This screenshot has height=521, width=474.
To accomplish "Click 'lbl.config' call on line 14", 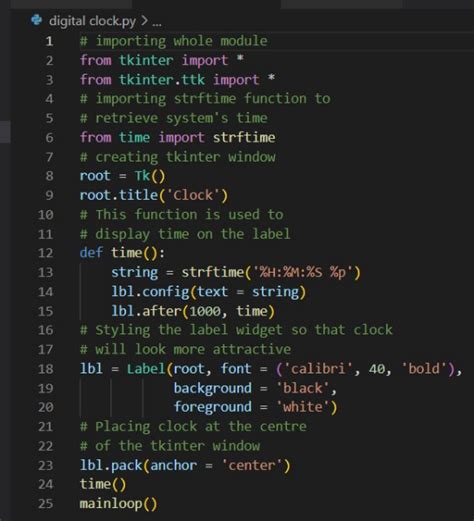I will tap(150, 292).
